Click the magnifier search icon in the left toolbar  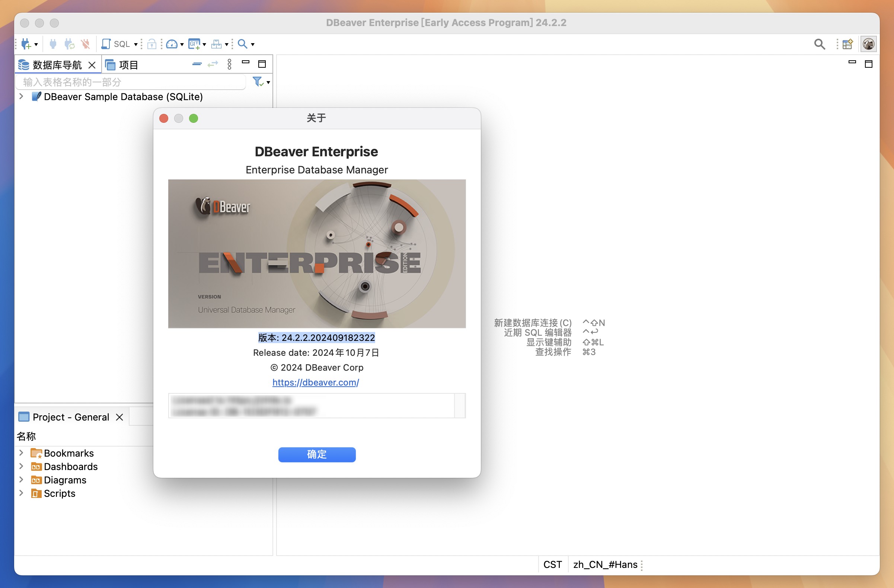point(243,44)
